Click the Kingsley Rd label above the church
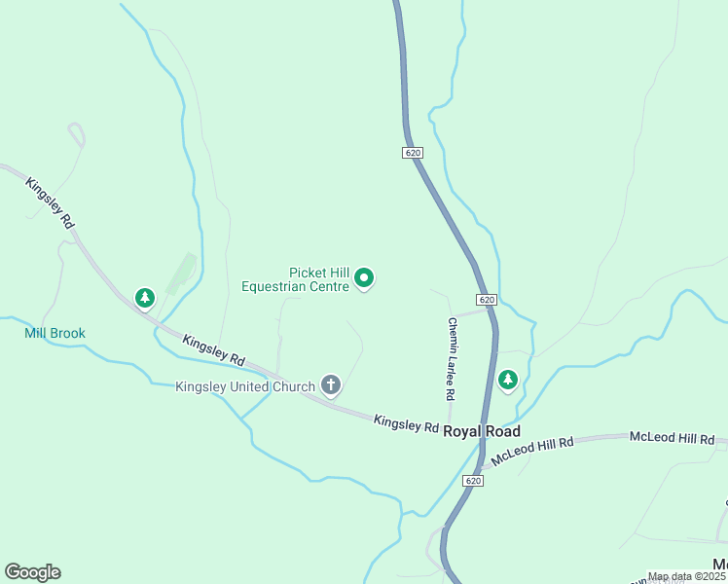728x584 pixels. coord(213,350)
